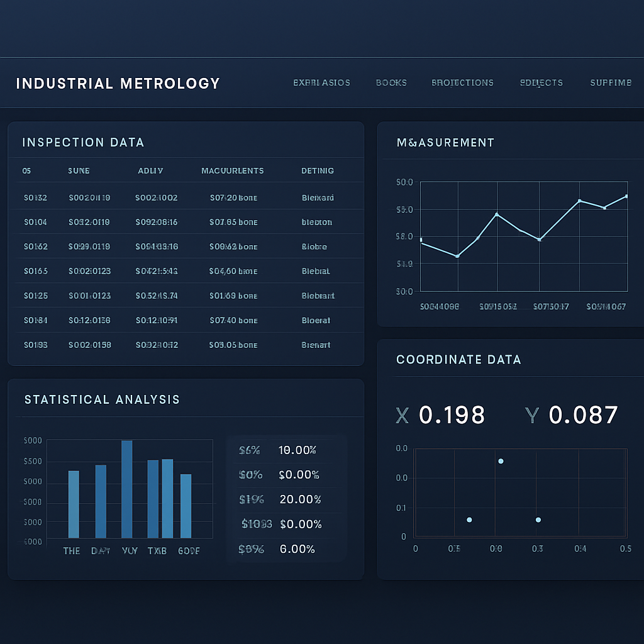
Task: Click the S0844096 axis label
Action: coord(440,306)
